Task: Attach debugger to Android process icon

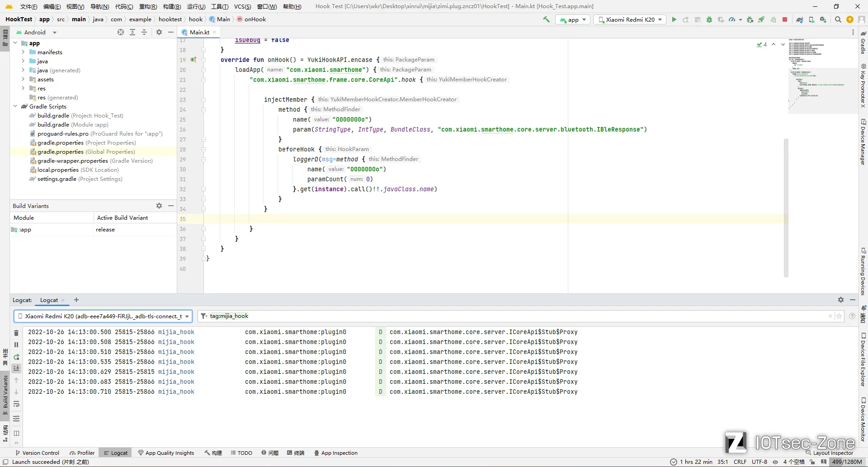Action: point(750,19)
